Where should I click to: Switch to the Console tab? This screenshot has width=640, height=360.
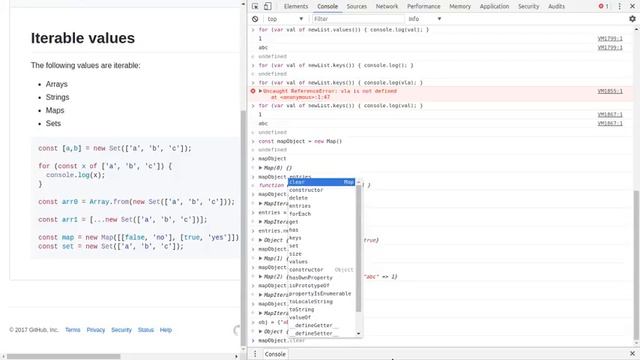(327, 7)
